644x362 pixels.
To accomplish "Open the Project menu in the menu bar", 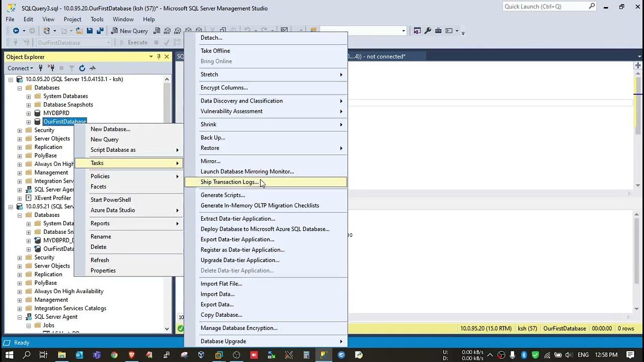I will [72, 19].
